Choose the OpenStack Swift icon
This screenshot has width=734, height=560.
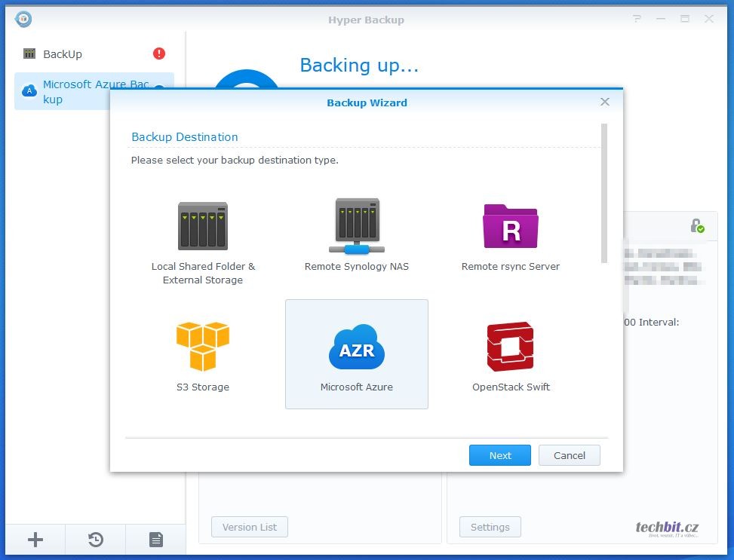tap(511, 347)
